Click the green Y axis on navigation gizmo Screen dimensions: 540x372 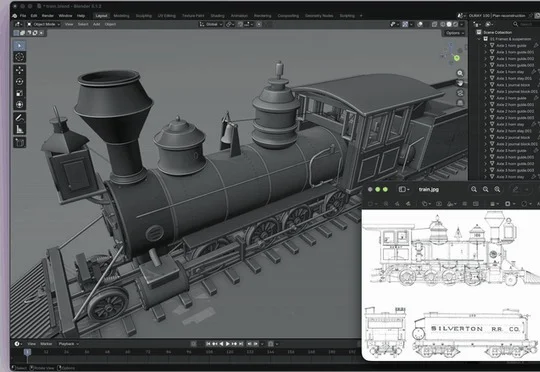click(x=457, y=58)
